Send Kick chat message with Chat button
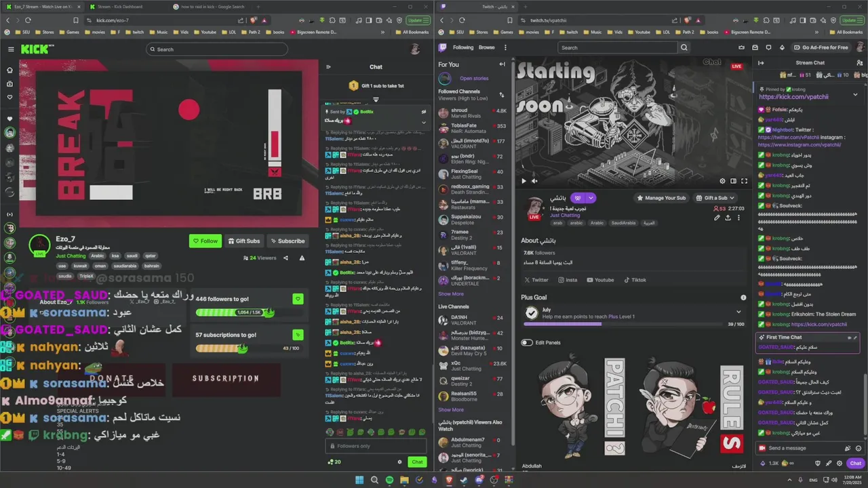The image size is (868, 488). pos(417,462)
